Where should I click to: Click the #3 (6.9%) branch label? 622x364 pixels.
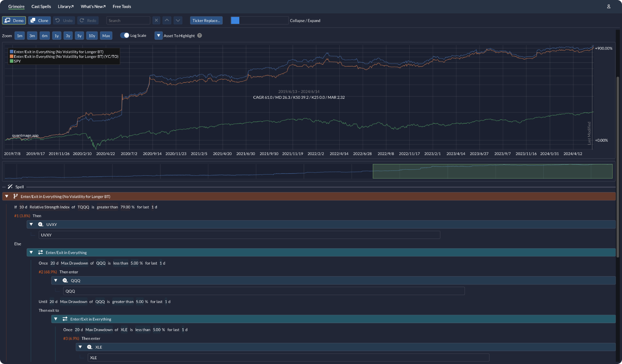[x=71, y=338]
